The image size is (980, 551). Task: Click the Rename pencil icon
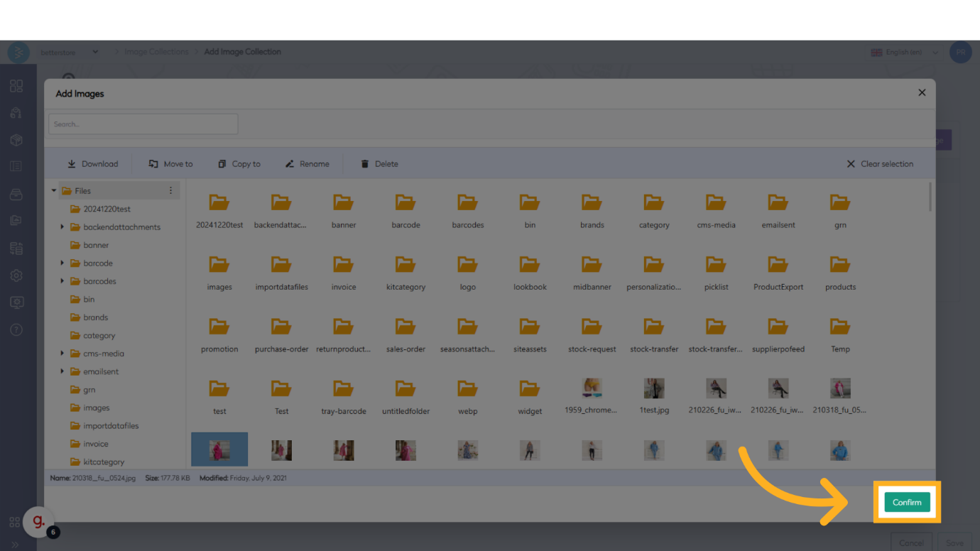290,164
